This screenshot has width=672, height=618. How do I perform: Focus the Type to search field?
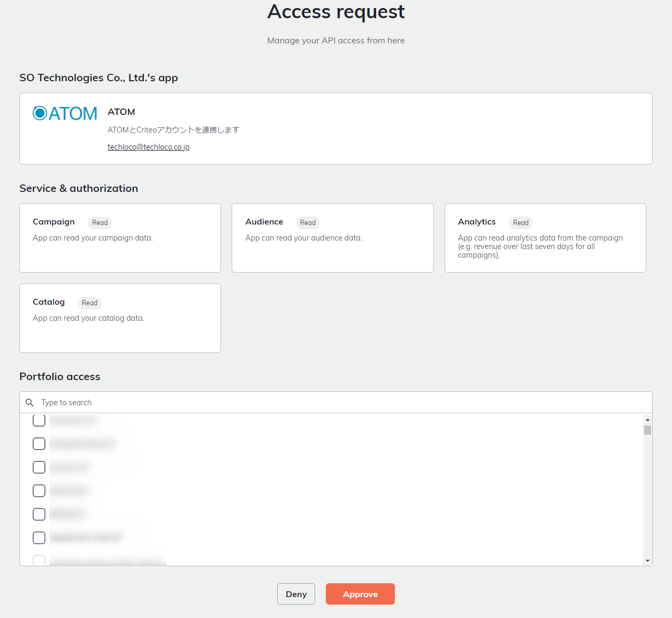336,403
